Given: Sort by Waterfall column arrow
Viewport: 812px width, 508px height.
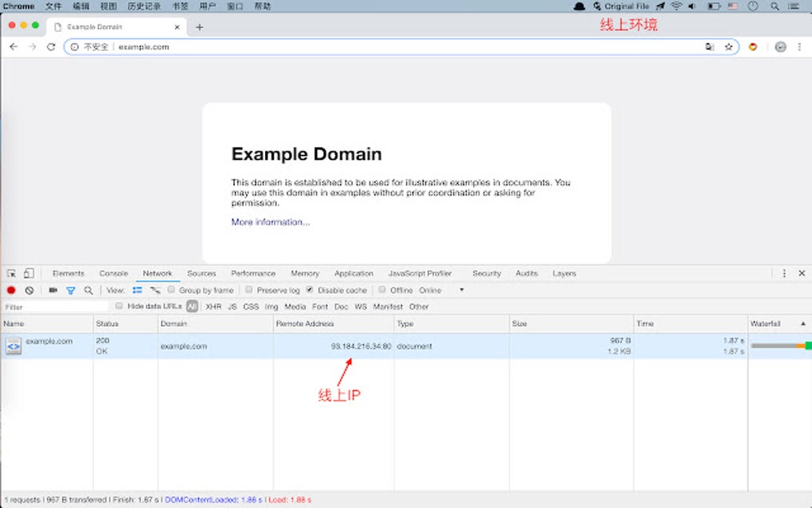Looking at the screenshot, I should point(803,323).
